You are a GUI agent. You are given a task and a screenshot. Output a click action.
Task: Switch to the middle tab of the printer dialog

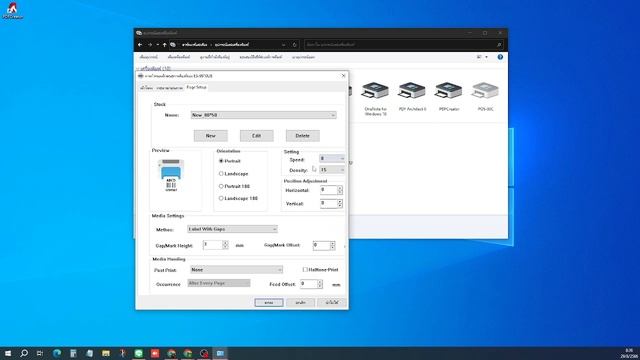pos(170,88)
